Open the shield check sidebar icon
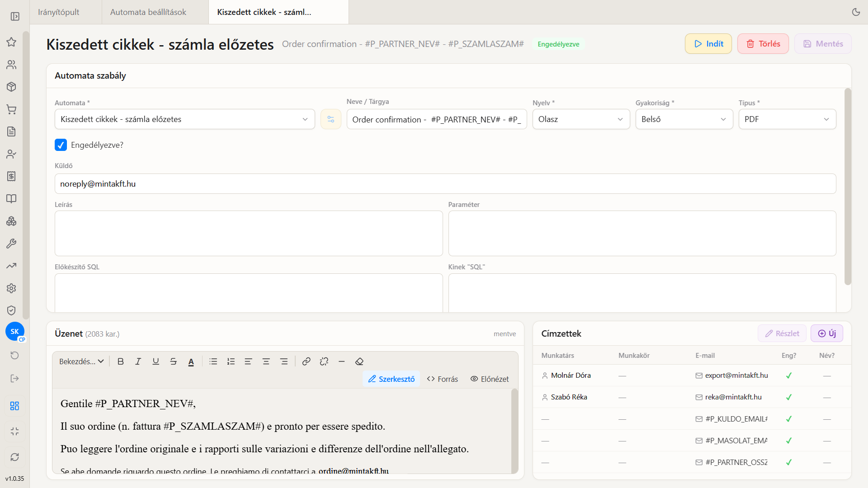 tap(11, 310)
